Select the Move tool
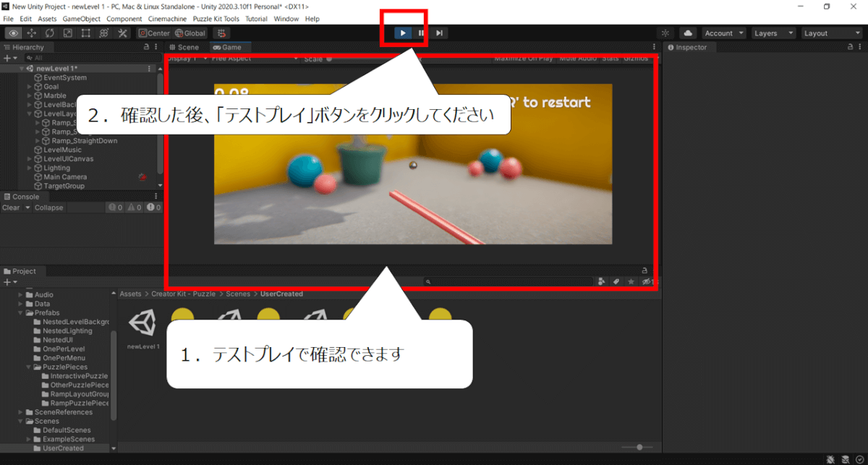Screen dimensions: 868x465 (x=32, y=33)
